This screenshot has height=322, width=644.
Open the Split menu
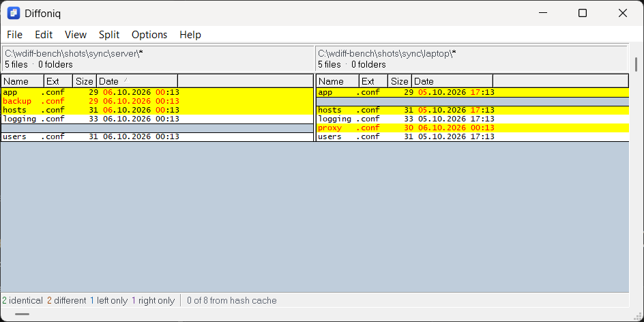(109, 35)
